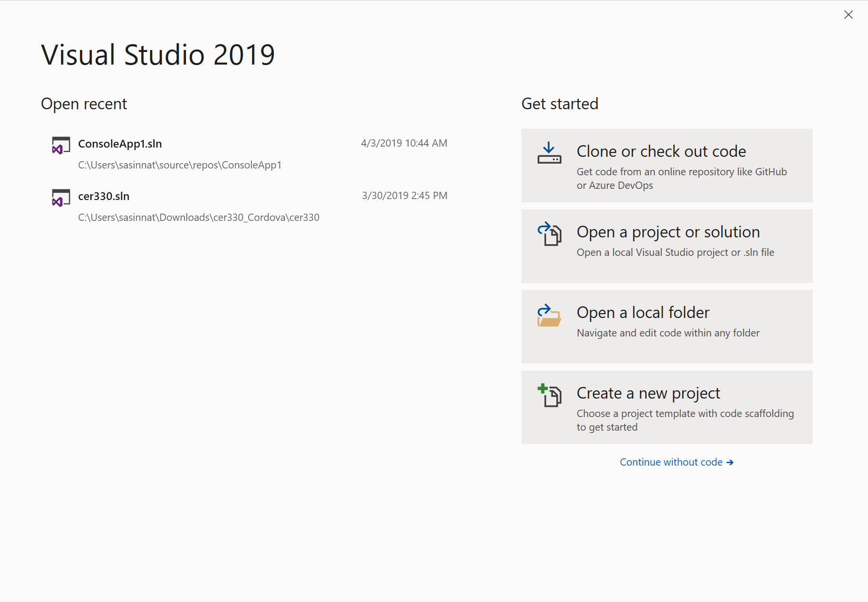The height and width of the screenshot is (602, 868).
Task: Open the ConsoleApp1.sln recent solution
Action: 250,154
